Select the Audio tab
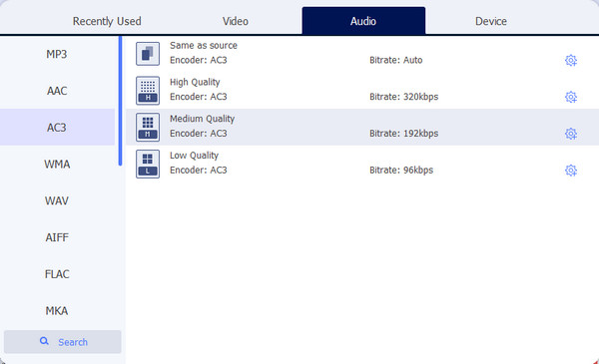The width and height of the screenshot is (599, 364). point(363,21)
